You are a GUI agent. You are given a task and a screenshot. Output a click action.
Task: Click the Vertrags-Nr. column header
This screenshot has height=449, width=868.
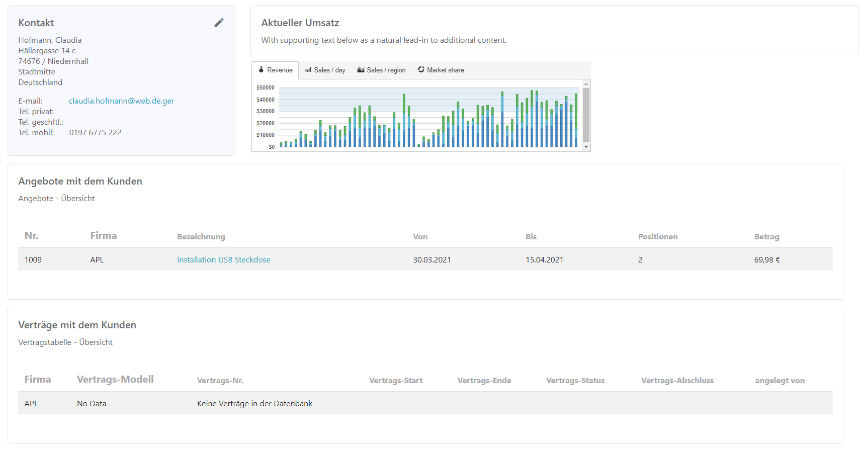click(x=220, y=380)
